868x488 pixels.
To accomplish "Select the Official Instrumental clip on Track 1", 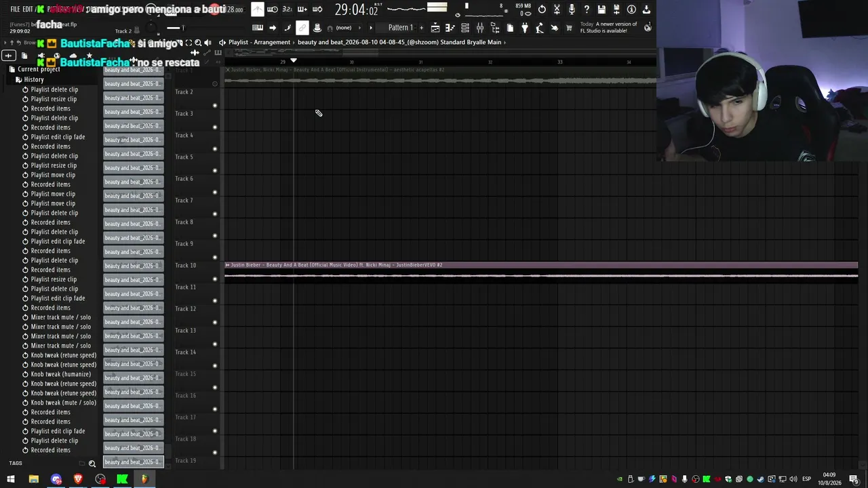I will [x=440, y=76].
